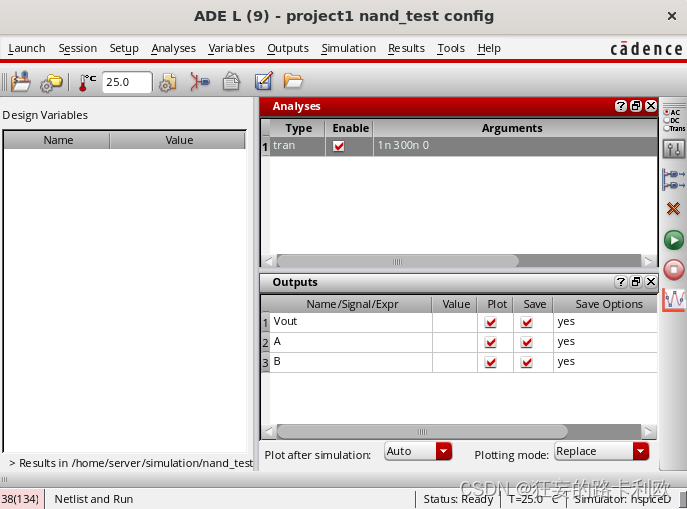Click the Save Options 'yes' cell for Vout

tap(605, 322)
